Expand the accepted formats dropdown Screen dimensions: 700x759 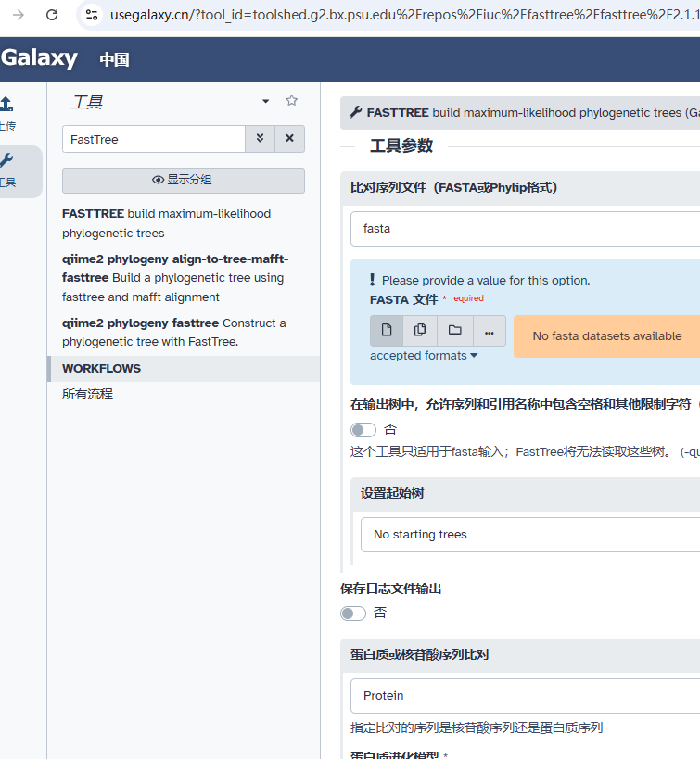pyautogui.click(x=424, y=356)
